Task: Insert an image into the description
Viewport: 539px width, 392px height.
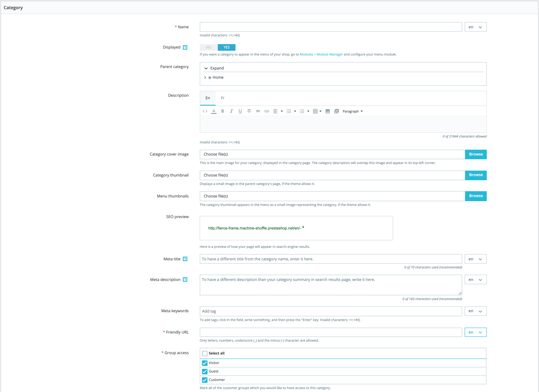Action: [x=328, y=111]
